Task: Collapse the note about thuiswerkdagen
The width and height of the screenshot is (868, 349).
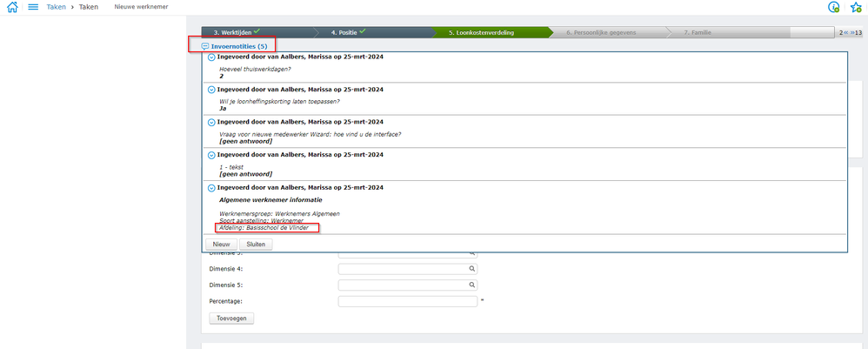Action: tap(210, 57)
